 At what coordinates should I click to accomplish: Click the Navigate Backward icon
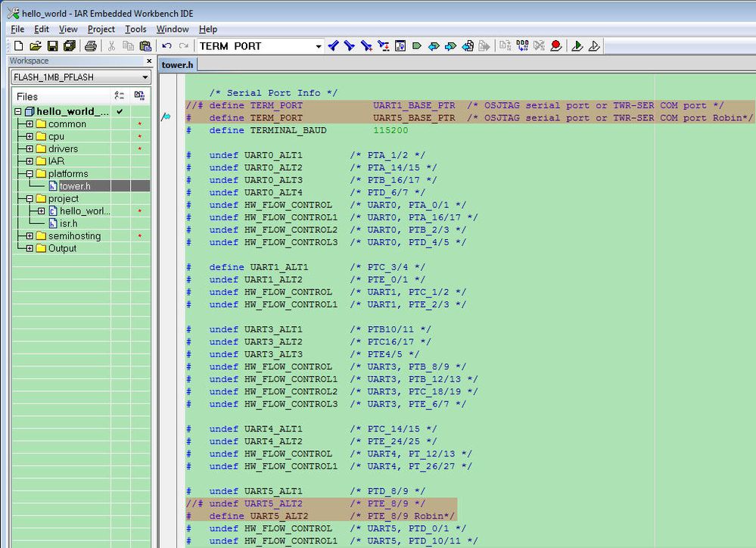pyautogui.click(x=468, y=46)
